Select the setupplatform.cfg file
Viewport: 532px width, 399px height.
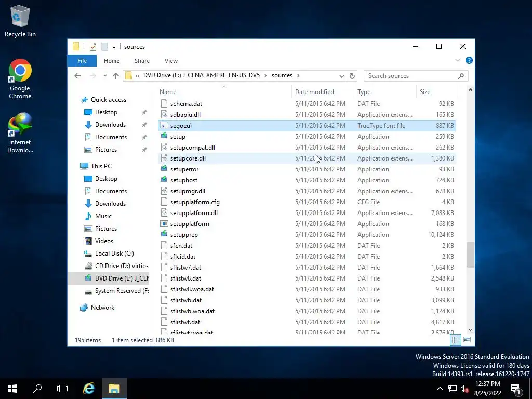pos(195,202)
